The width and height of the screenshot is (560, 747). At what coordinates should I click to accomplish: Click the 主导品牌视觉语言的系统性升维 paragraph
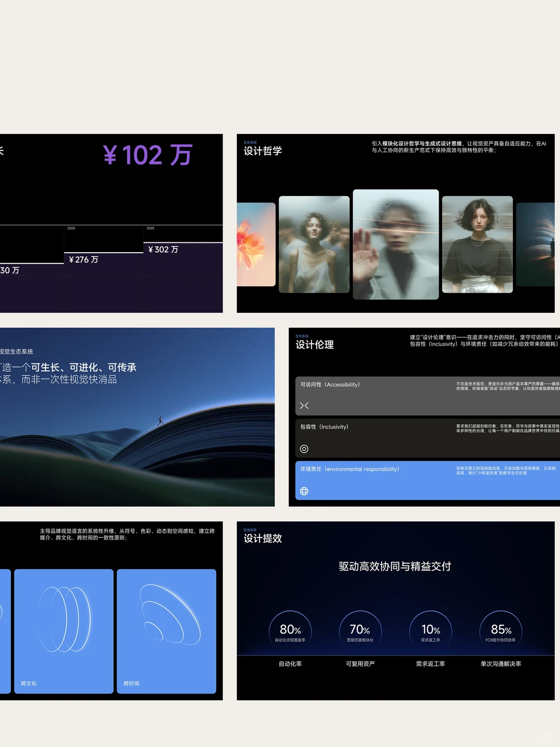(x=127, y=534)
